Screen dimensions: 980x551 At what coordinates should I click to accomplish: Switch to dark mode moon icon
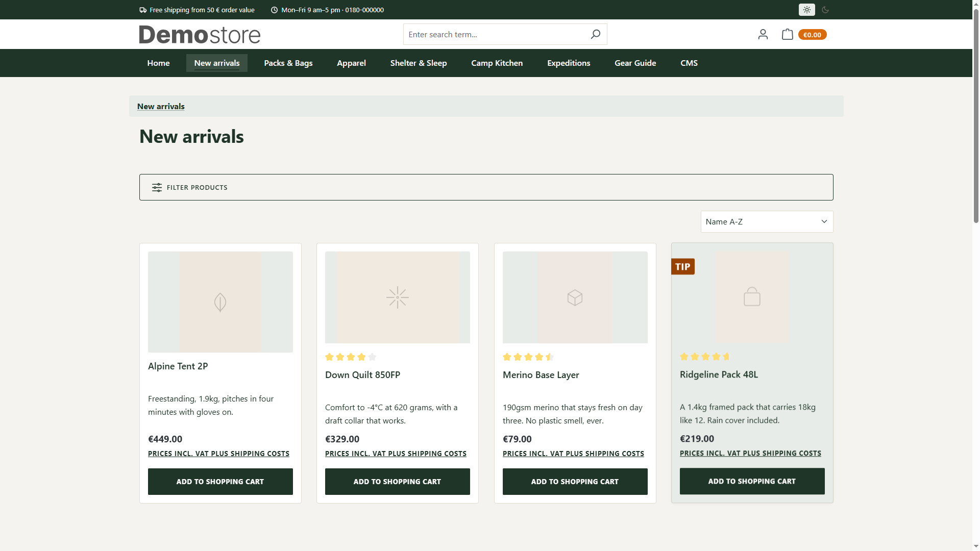pyautogui.click(x=825, y=10)
